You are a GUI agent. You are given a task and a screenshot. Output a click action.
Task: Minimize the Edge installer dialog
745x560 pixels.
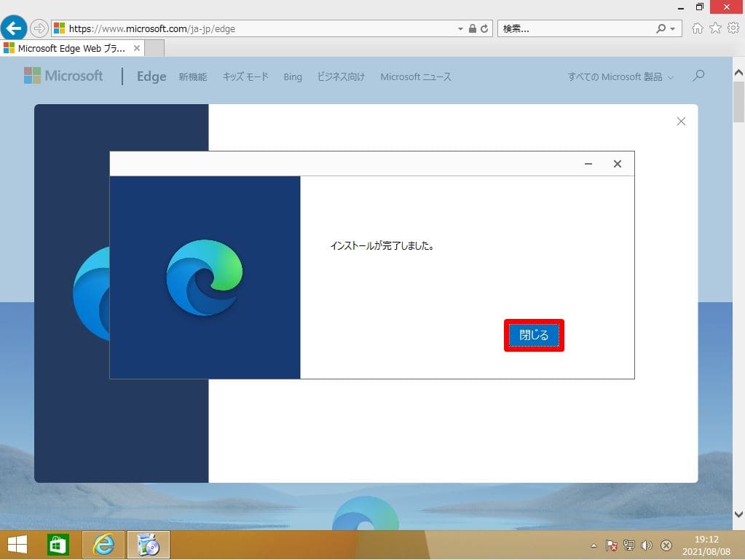click(588, 164)
